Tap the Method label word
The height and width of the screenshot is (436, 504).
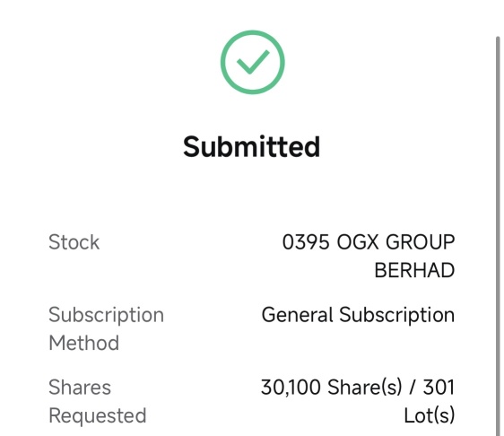(x=84, y=343)
